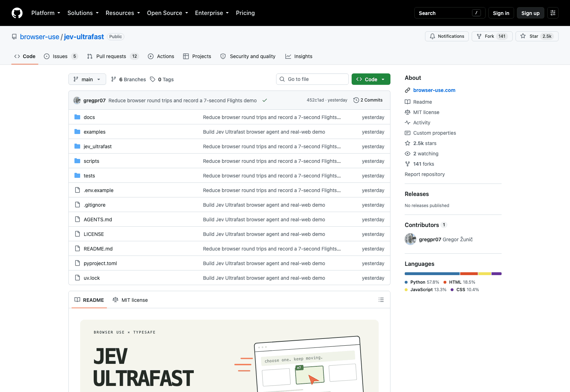Click the link icon beside browser-use.com
The width and height of the screenshot is (570, 392).
point(408,90)
